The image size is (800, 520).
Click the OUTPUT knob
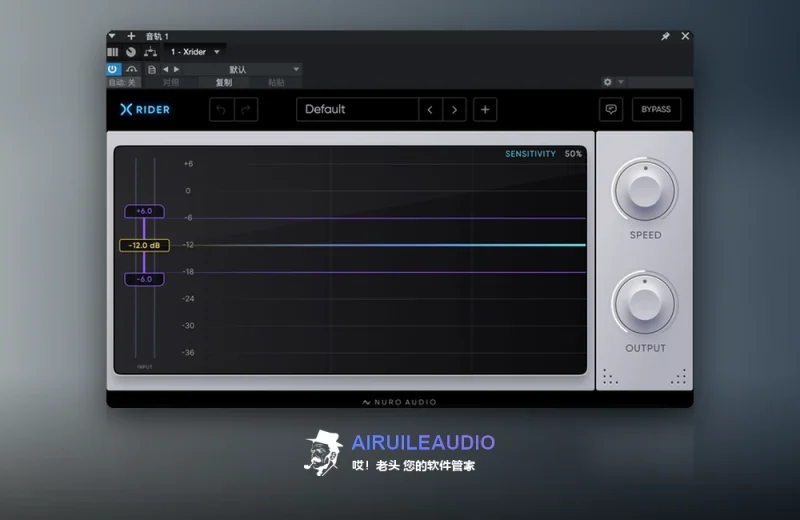click(645, 304)
